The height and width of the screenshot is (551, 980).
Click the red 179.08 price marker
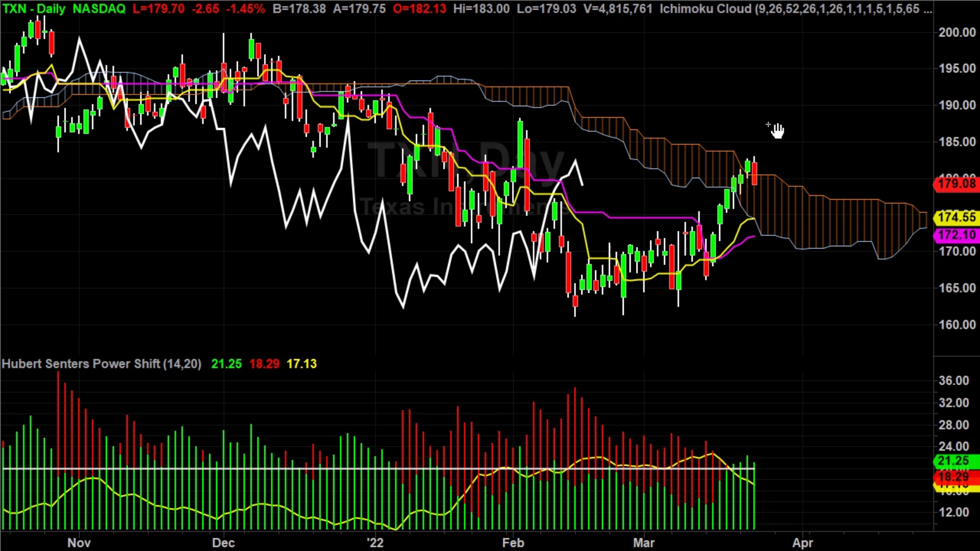tap(957, 184)
